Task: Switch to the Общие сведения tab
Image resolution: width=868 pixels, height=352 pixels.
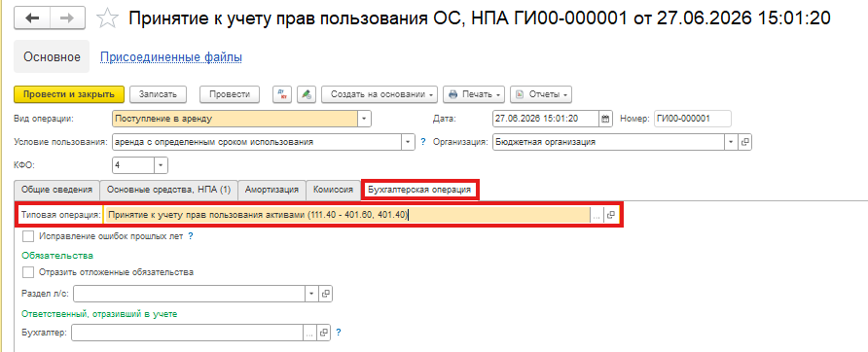Action: pyautogui.click(x=57, y=190)
